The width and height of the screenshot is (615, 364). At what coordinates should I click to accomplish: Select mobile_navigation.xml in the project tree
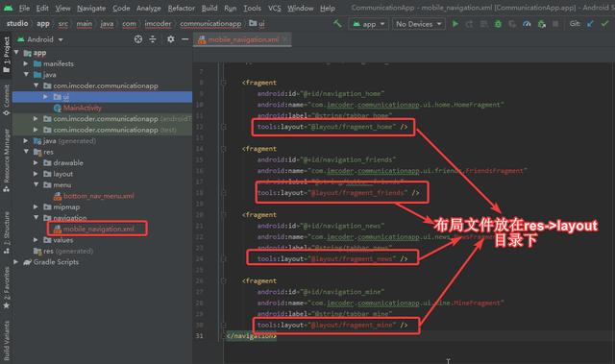[x=98, y=229]
